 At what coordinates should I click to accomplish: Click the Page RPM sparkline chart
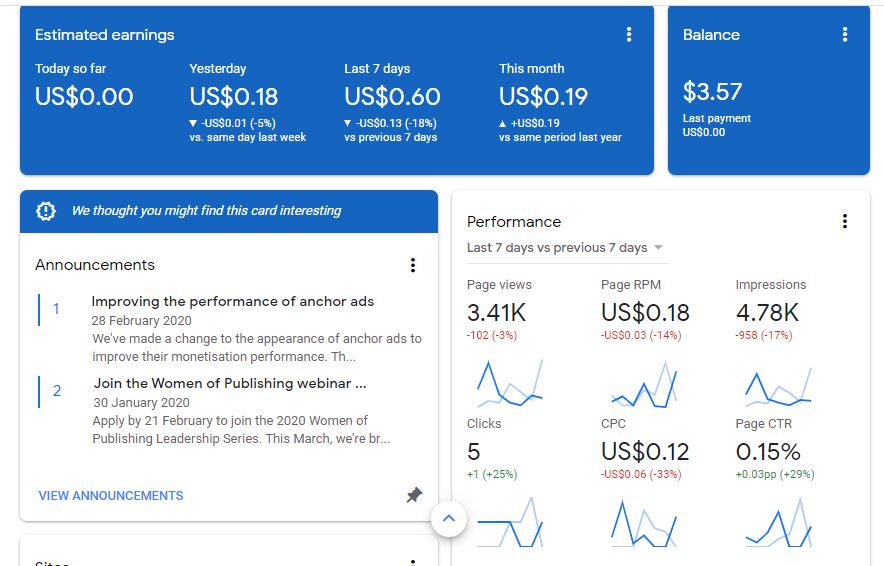coord(643,385)
